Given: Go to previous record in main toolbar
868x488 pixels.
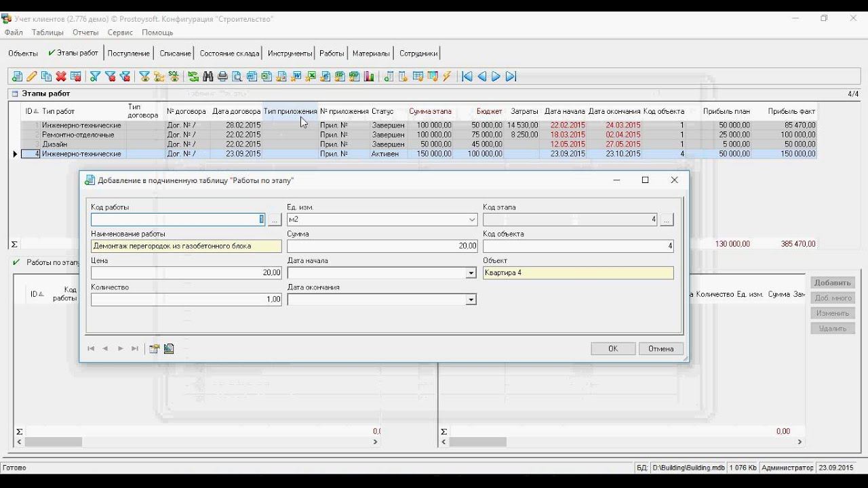Looking at the screenshot, I should [481, 77].
